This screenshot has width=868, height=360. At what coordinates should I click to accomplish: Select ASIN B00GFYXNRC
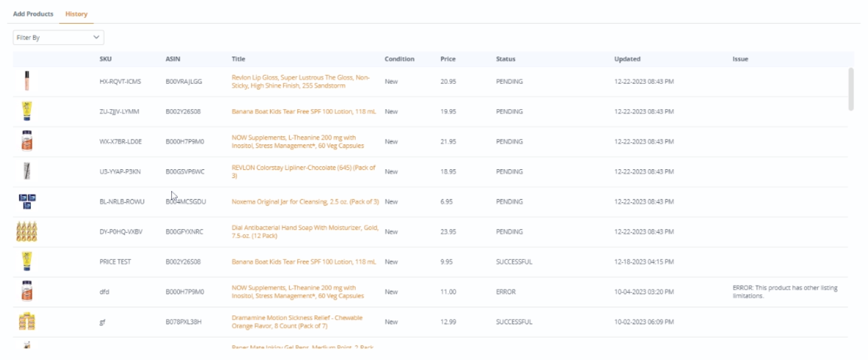coord(184,232)
